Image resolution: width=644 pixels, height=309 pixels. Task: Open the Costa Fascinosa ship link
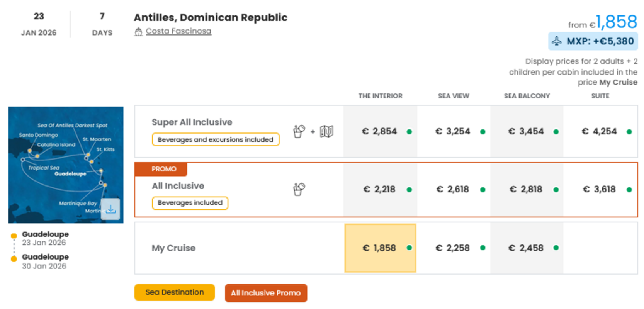click(178, 31)
